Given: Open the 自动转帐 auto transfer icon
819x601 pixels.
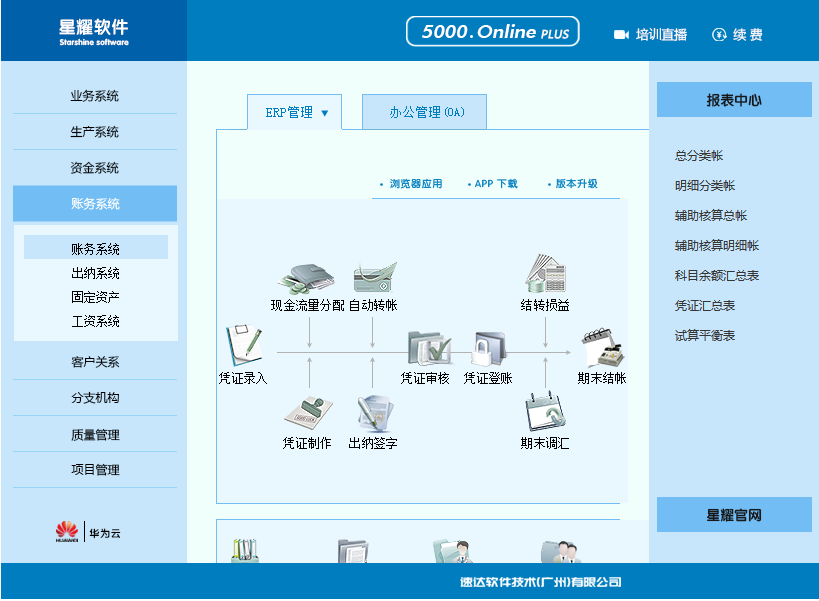Looking at the screenshot, I should click(375, 277).
